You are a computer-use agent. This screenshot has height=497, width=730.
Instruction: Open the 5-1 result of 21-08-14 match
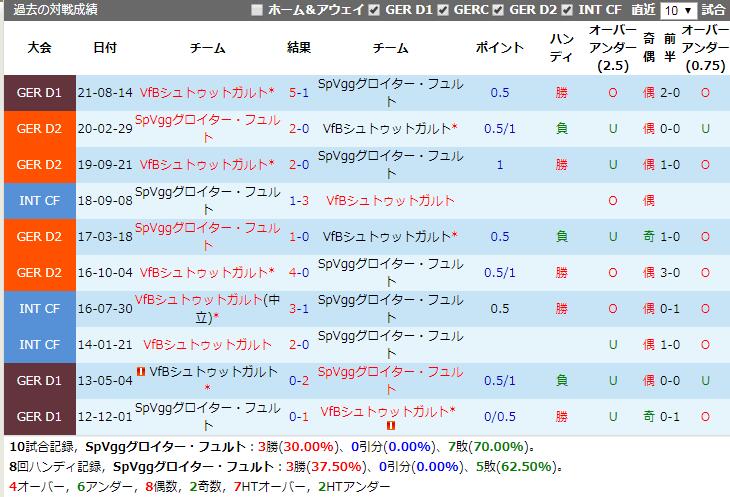(x=299, y=93)
